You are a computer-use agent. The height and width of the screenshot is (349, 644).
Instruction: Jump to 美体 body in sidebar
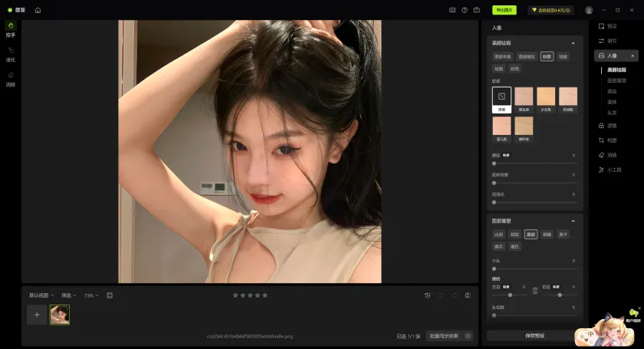612,102
